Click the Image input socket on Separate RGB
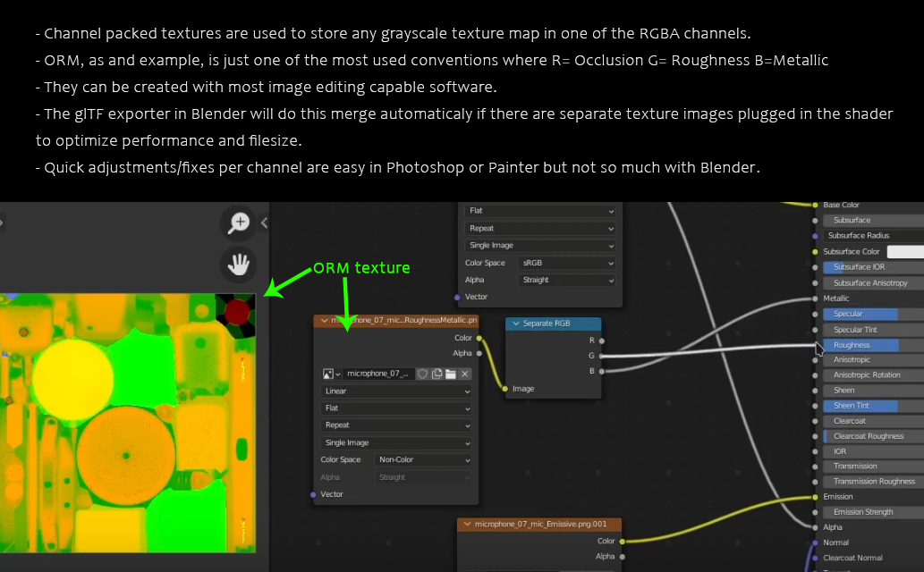The width and height of the screenshot is (924, 572). [x=505, y=389]
